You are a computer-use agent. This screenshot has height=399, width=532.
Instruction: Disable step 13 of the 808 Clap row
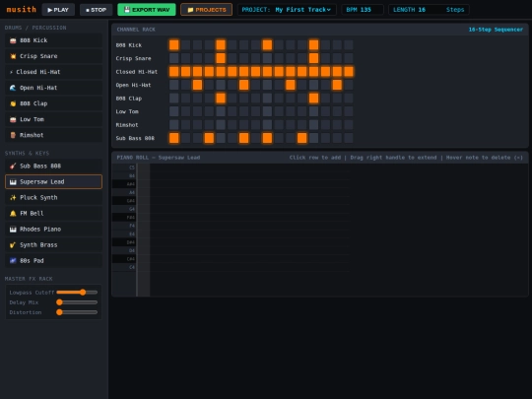(x=313, y=99)
